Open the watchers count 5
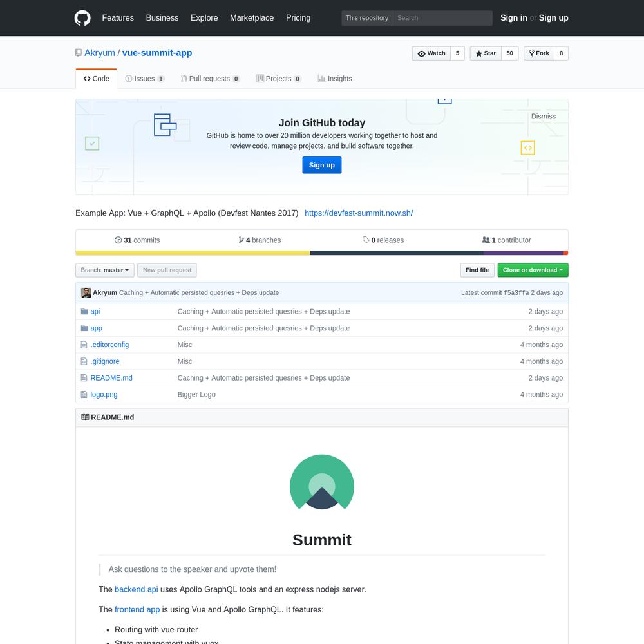Screen dimensions: 644x644 [457, 53]
